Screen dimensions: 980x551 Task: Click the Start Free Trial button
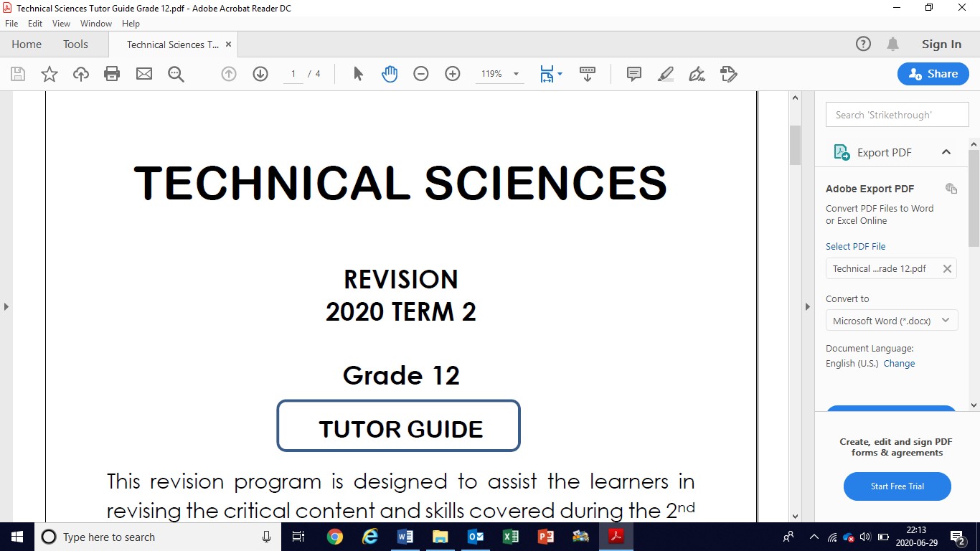897,486
